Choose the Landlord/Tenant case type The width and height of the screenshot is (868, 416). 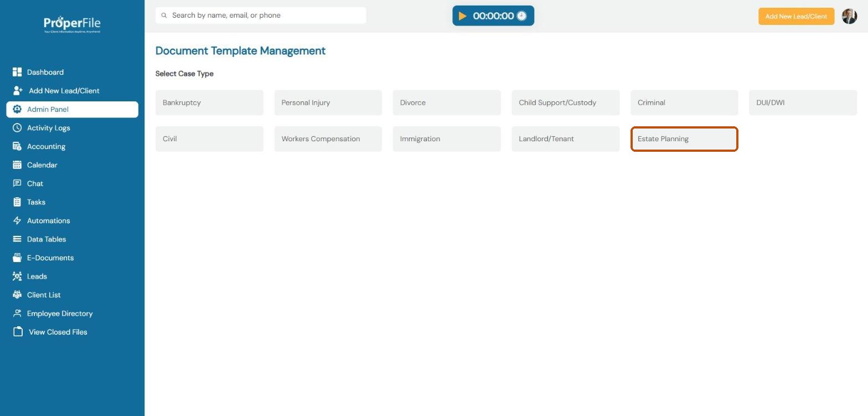click(565, 138)
